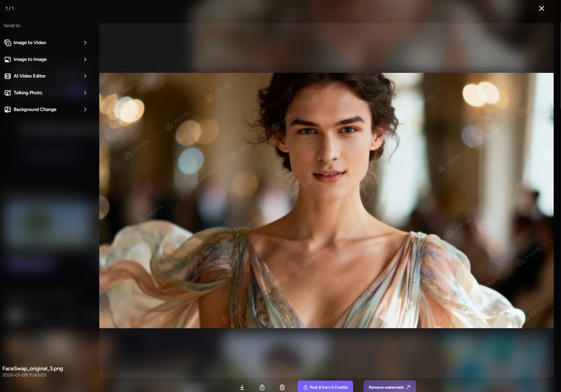Expand the Background Change chevron arrow
The height and width of the screenshot is (392, 561).
click(x=85, y=109)
